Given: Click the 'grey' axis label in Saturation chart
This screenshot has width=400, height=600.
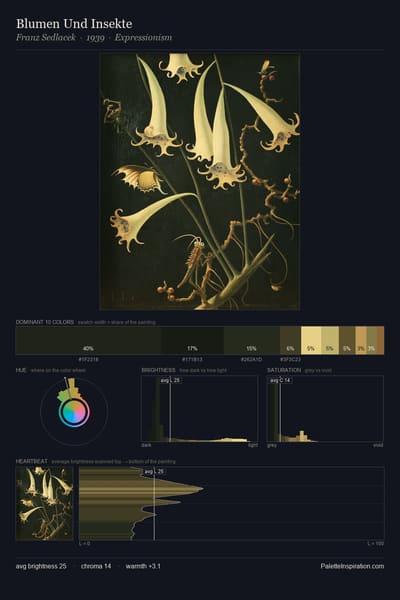Looking at the screenshot, I should point(272,445).
